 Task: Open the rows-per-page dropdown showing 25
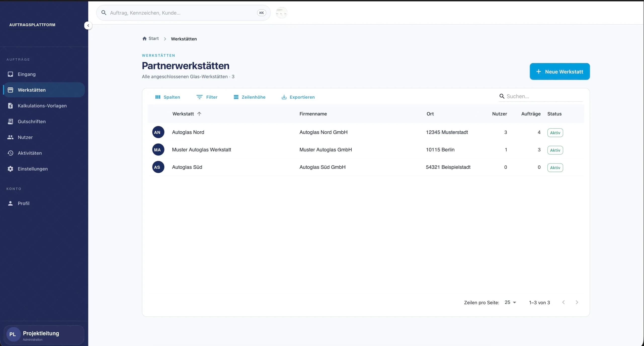(x=510, y=302)
